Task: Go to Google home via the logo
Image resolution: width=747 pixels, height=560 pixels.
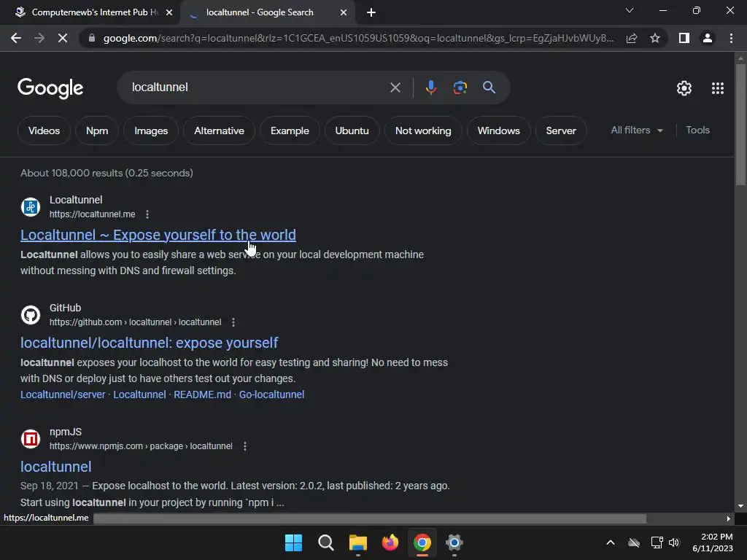Action: coord(50,88)
